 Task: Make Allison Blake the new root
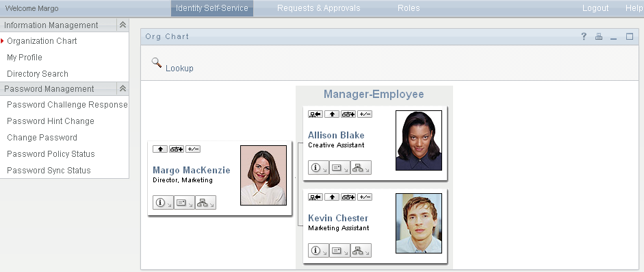tap(315, 114)
